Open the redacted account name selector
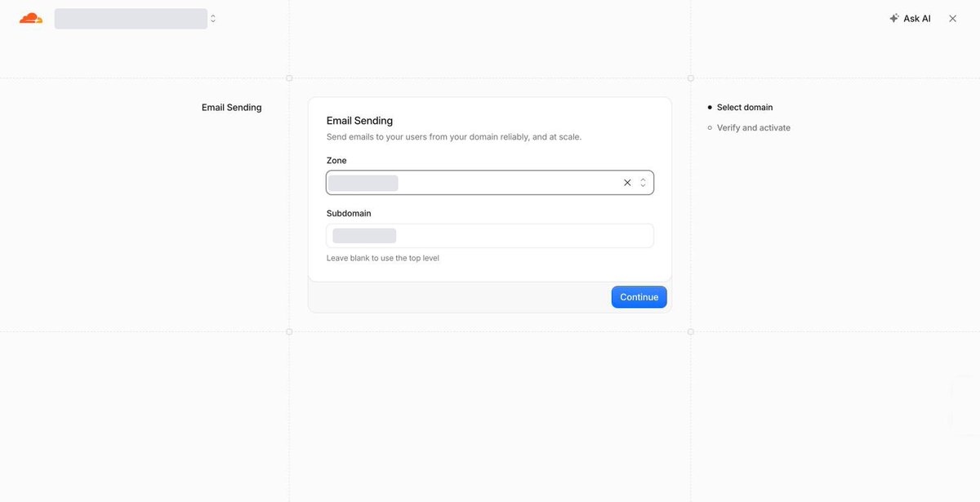The width and height of the screenshot is (980, 502). click(131, 19)
